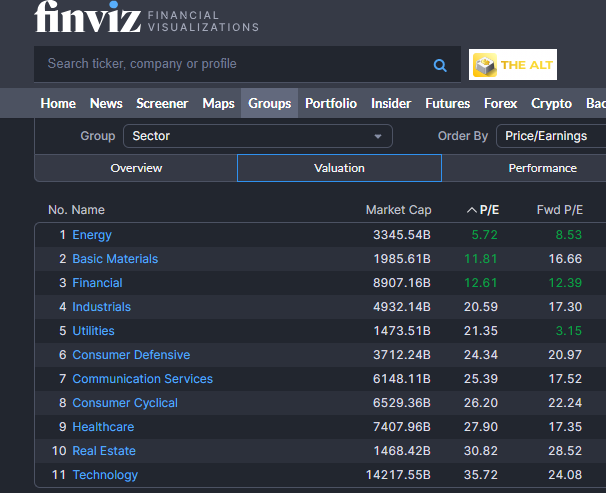Open the Real Estate sector link
The height and width of the screenshot is (493, 606).
point(104,450)
